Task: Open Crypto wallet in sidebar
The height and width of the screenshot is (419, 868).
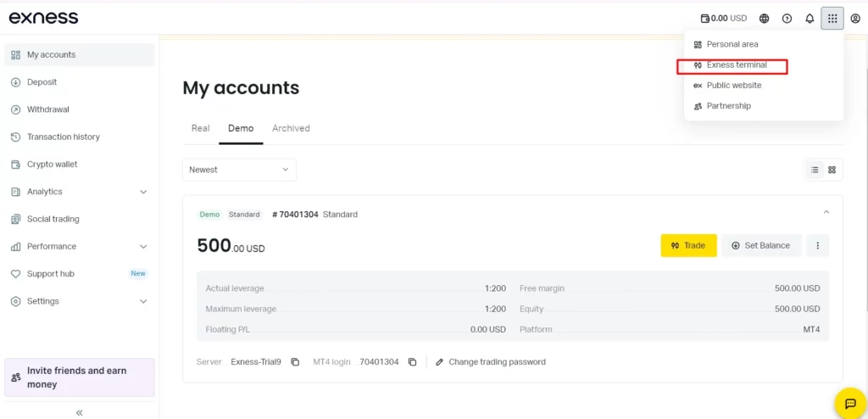Action: [79, 164]
